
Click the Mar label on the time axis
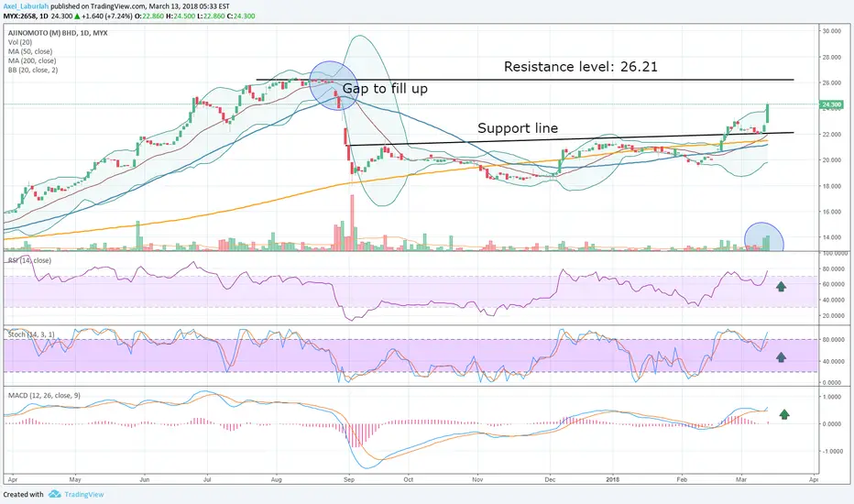tap(740, 479)
